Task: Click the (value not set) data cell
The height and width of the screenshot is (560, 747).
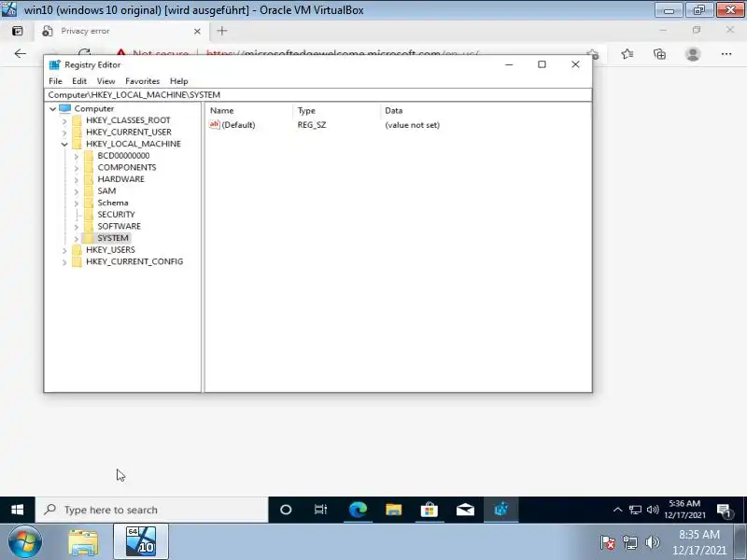Action: tap(412, 125)
